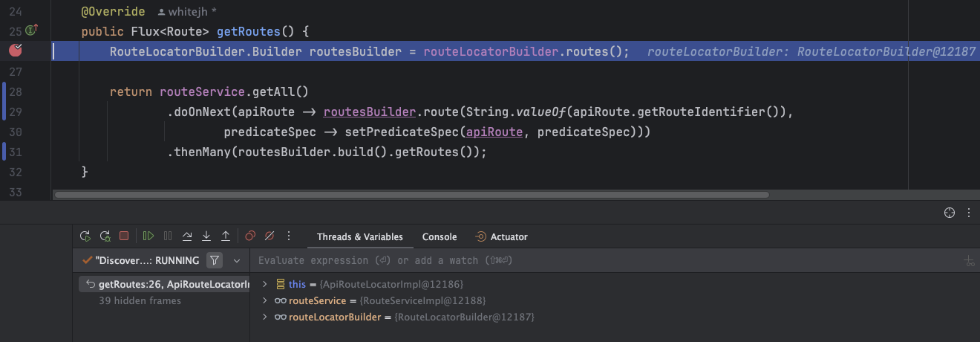Click thenMany call on line 31
This screenshot has width=980, height=342.
[x=201, y=152]
